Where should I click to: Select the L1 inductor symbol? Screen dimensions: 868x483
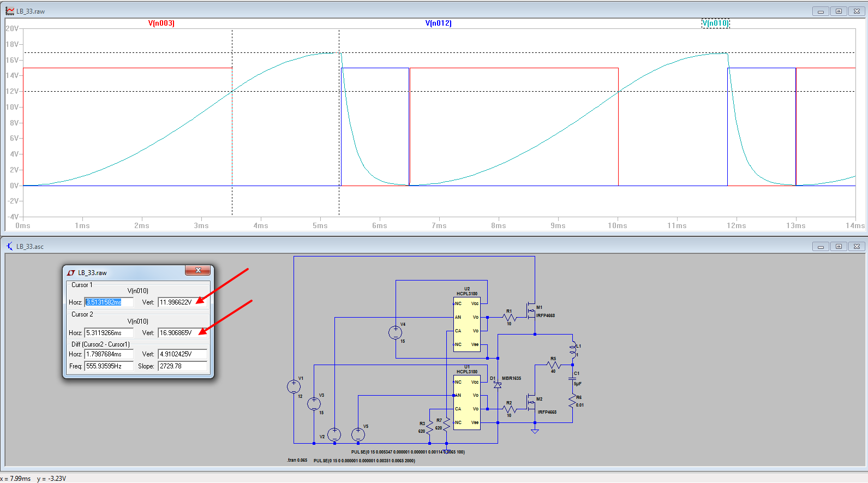(x=573, y=349)
